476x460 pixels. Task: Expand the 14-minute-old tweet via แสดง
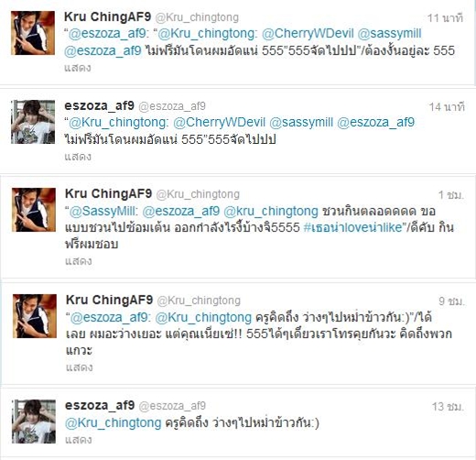[x=78, y=157]
